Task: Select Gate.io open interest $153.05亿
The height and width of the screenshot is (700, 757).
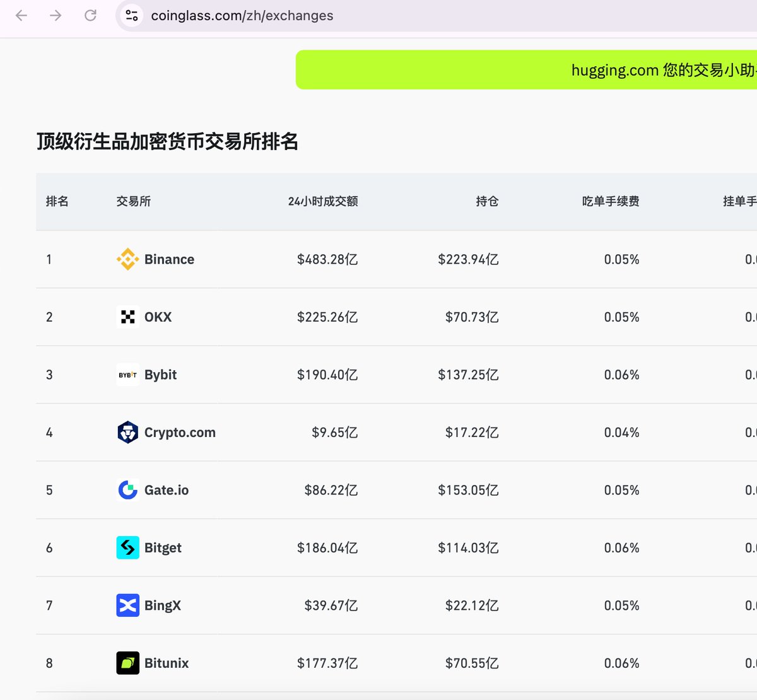Action: [x=468, y=490]
